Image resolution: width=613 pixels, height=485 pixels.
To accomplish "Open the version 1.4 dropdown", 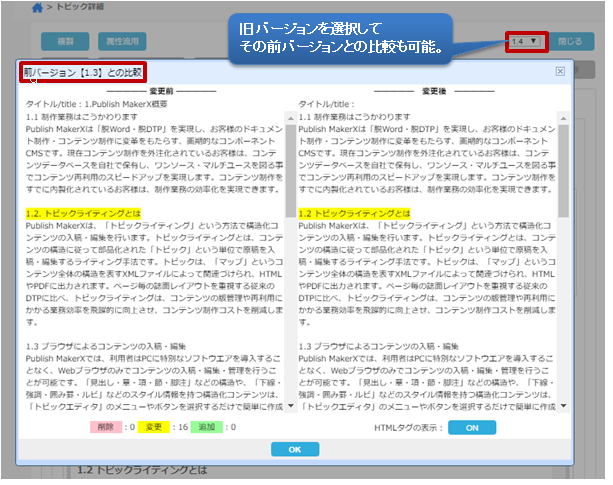I will click(x=527, y=41).
